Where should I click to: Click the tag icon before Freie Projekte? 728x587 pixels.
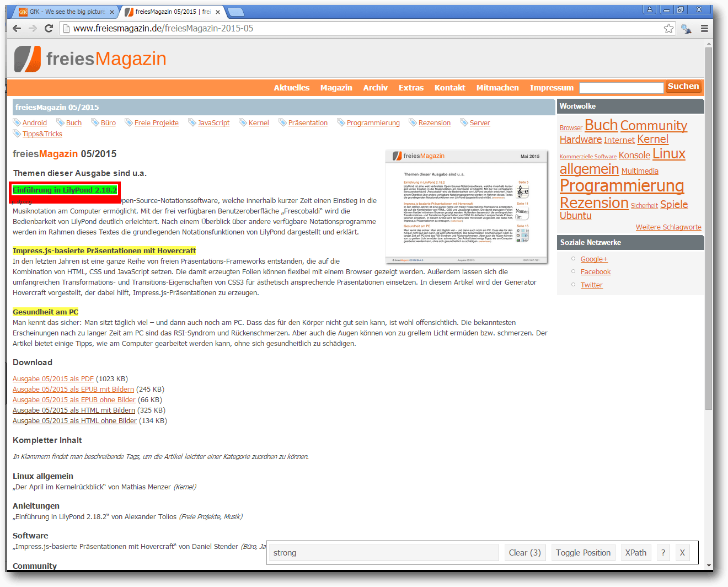pos(129,122)
